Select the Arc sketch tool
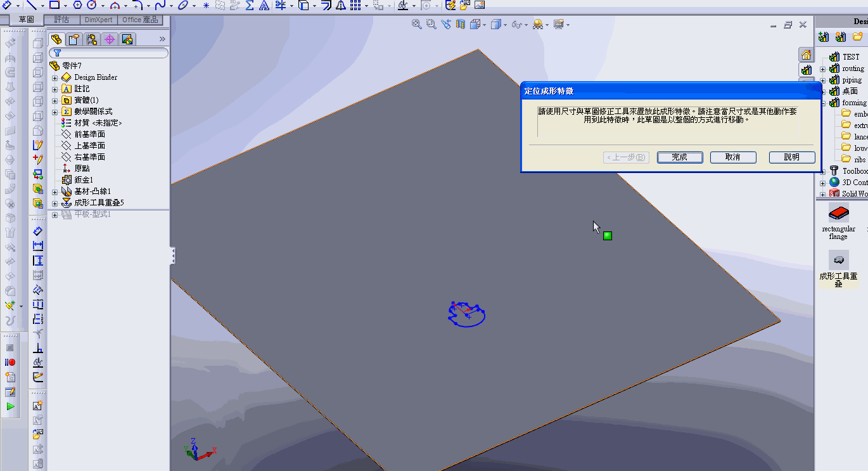The image size is (868, 471). pyautogui.click(x=115, y=5)
